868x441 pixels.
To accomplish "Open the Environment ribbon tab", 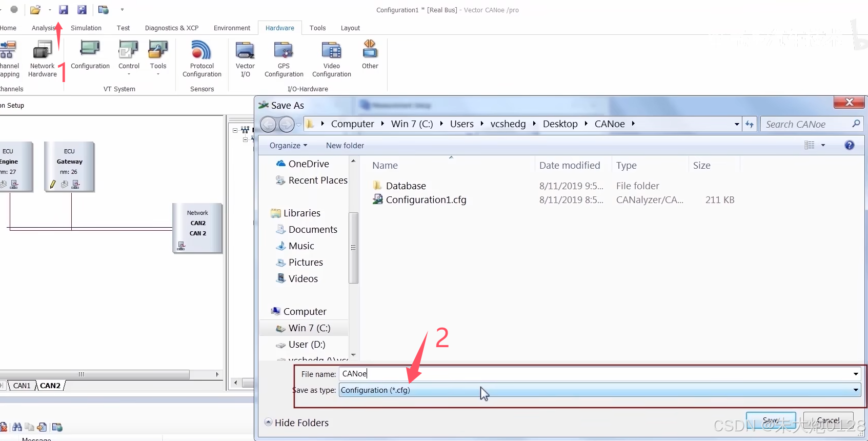I will click(232, 28).
